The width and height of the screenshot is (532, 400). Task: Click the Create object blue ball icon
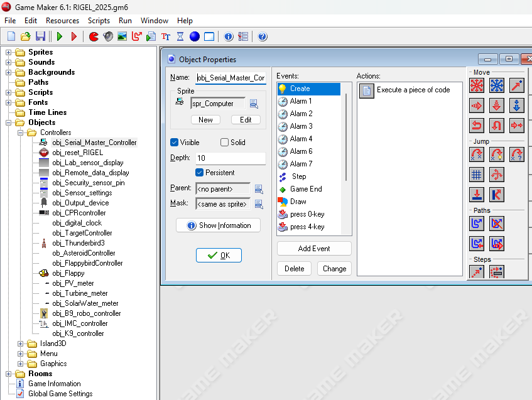point(195,36)
